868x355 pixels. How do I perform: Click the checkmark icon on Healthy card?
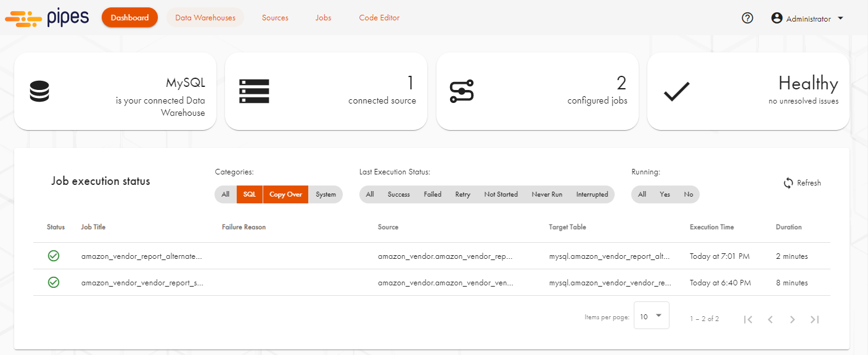(676, 92)
